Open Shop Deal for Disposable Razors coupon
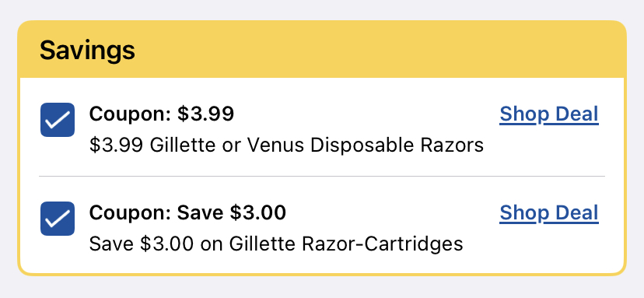This screenshot has width=644, height=298. 549,114
